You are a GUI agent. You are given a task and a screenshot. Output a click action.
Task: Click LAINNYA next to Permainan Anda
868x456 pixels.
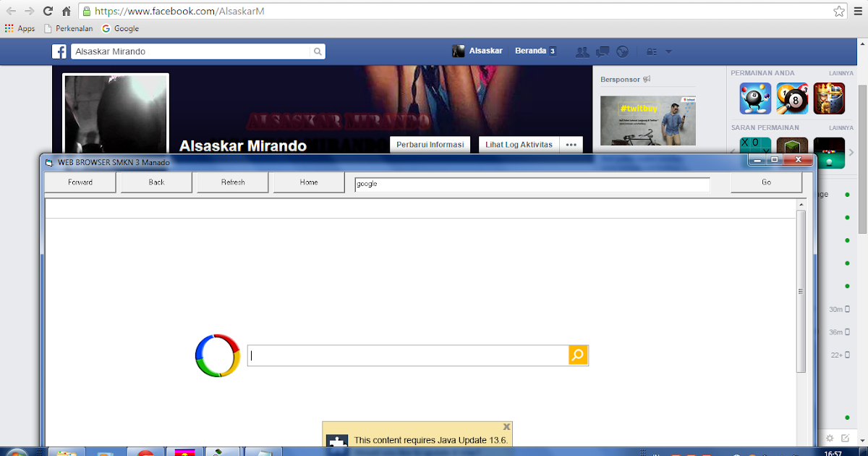click(841, 72)
